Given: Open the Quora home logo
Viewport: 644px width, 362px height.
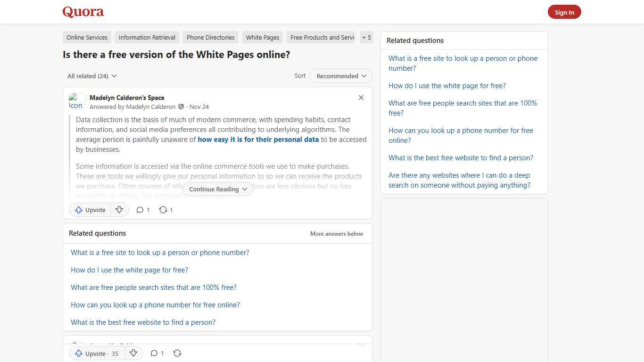Looking at the screenshot, I should pyautogui.click(x=83, y=12).
